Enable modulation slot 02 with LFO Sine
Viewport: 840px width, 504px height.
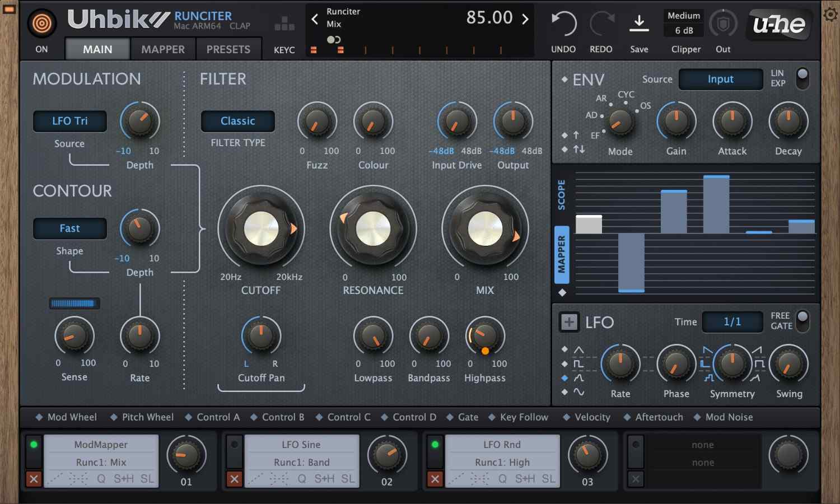[x=234, y=444]
